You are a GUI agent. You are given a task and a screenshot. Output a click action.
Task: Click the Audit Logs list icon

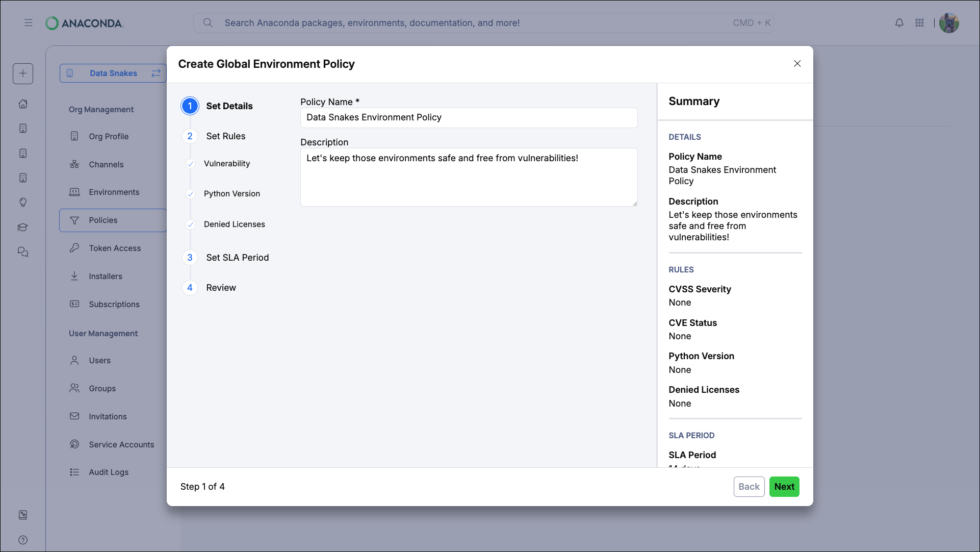tap(74, 472)
